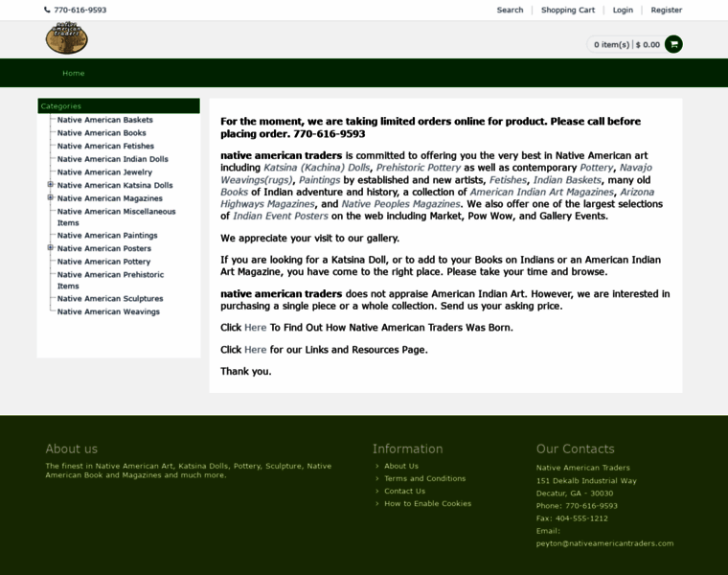Click the 151 Dekalb Industrial Way address

(586, 481)
